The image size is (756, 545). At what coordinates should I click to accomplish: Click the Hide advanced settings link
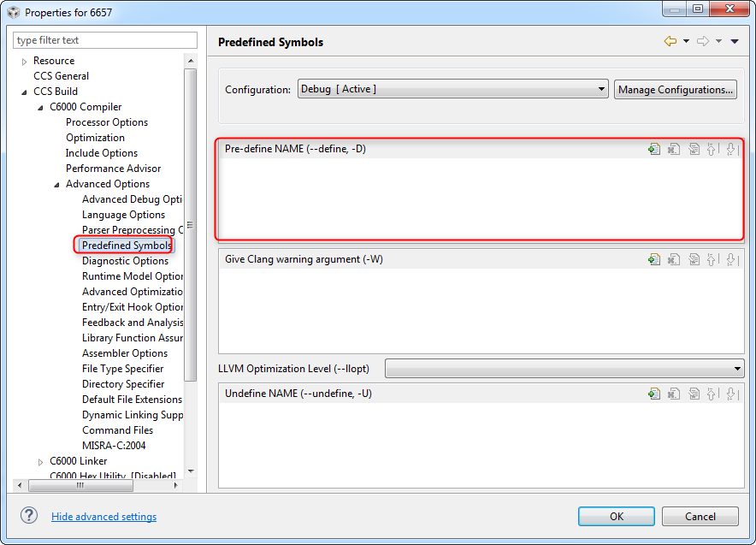103,516
